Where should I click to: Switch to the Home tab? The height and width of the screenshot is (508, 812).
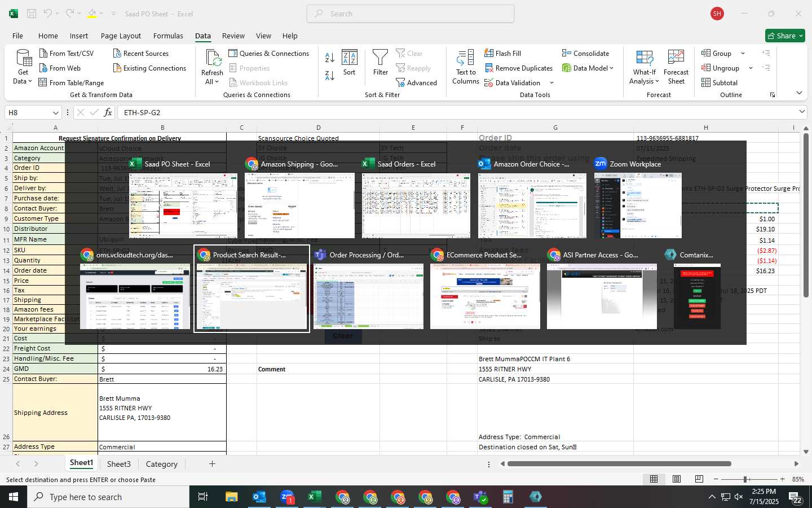(48, 36)
